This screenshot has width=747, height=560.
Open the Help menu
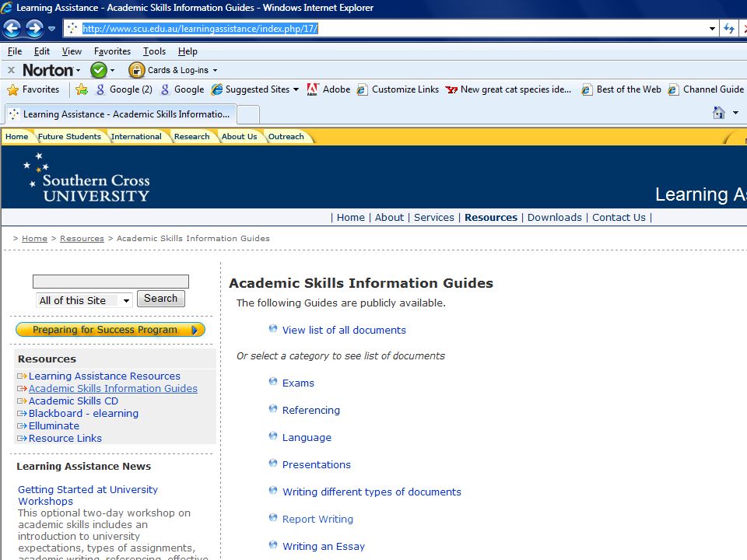tap(188, 51)
